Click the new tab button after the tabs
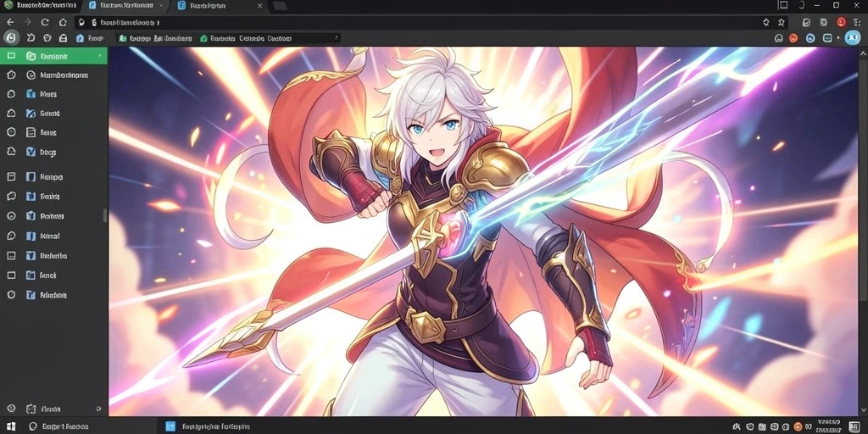Screen dimensions: 868x434 click(280, 6)
